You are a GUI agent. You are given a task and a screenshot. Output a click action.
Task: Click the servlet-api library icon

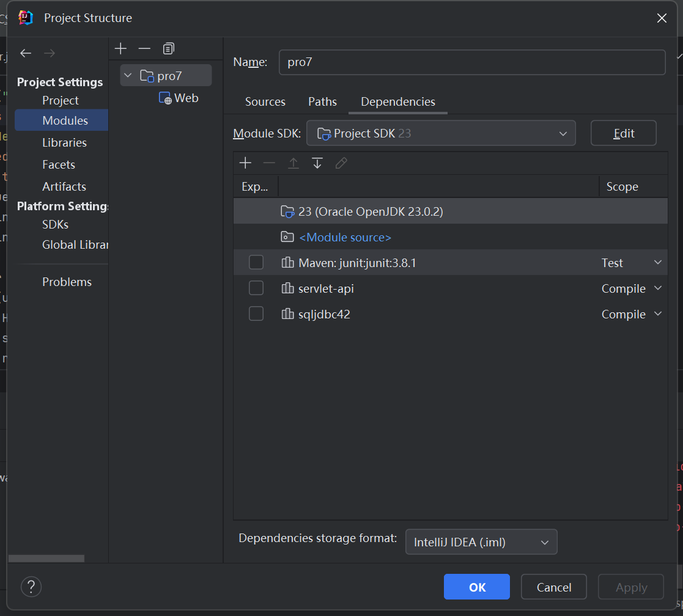pos(287,288)
